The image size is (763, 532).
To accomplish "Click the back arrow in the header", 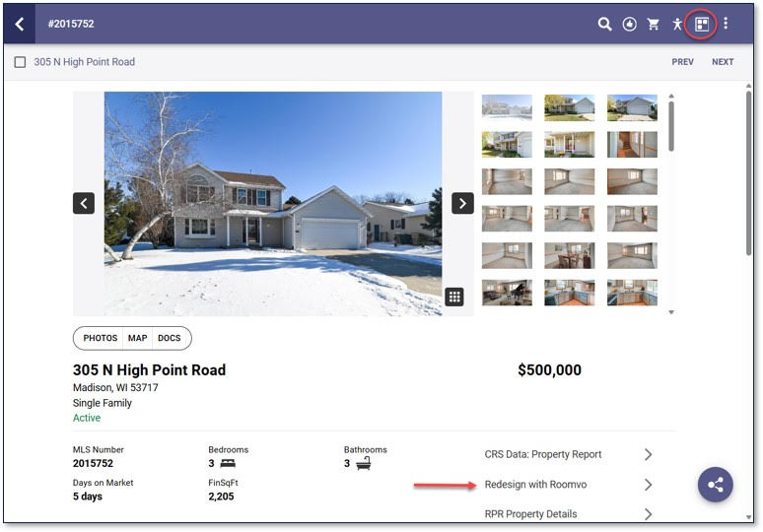I will tap(20, 24).
